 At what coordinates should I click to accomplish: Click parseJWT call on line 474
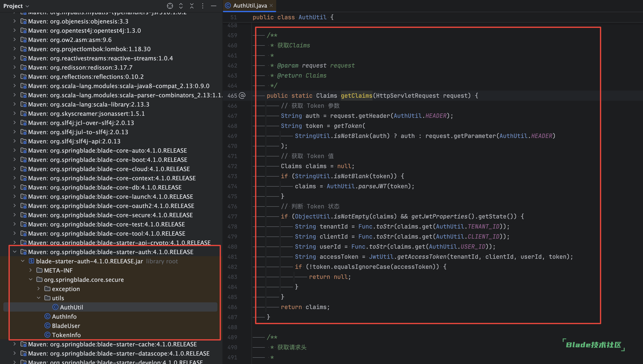(372, 186)
